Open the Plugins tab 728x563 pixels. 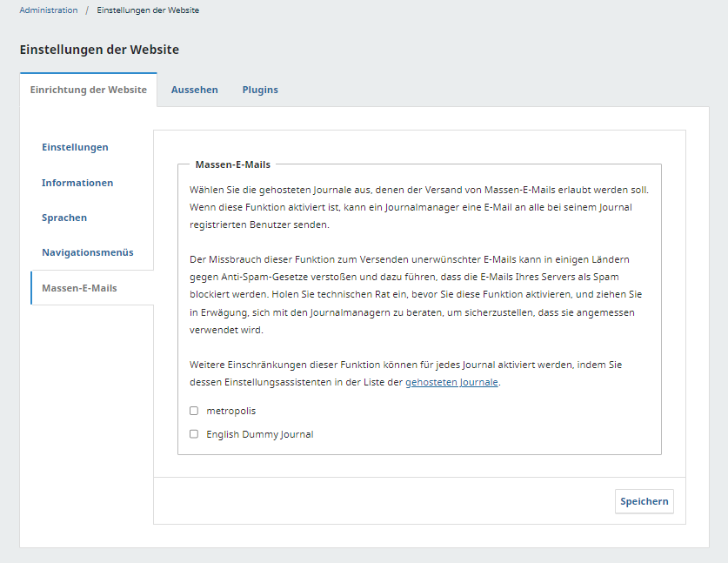pyautogui.click(x=260, y=90)
